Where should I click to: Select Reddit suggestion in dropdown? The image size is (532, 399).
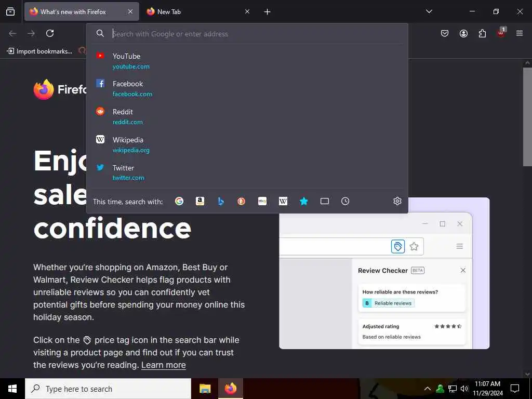click(x=247, y=117)
